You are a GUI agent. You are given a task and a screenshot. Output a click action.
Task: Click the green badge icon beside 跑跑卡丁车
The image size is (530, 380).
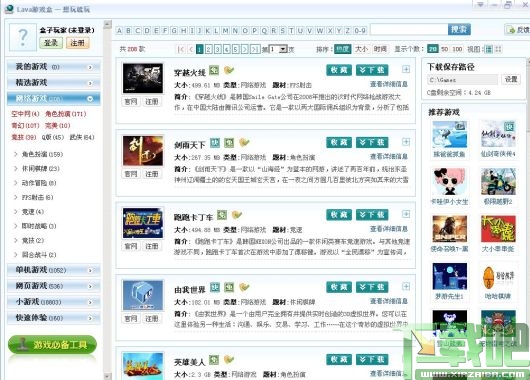[x=222, y=215]
